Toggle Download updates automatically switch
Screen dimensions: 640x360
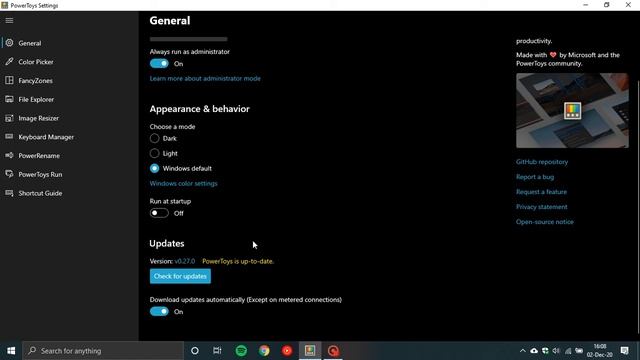click(x=159, y=311)
